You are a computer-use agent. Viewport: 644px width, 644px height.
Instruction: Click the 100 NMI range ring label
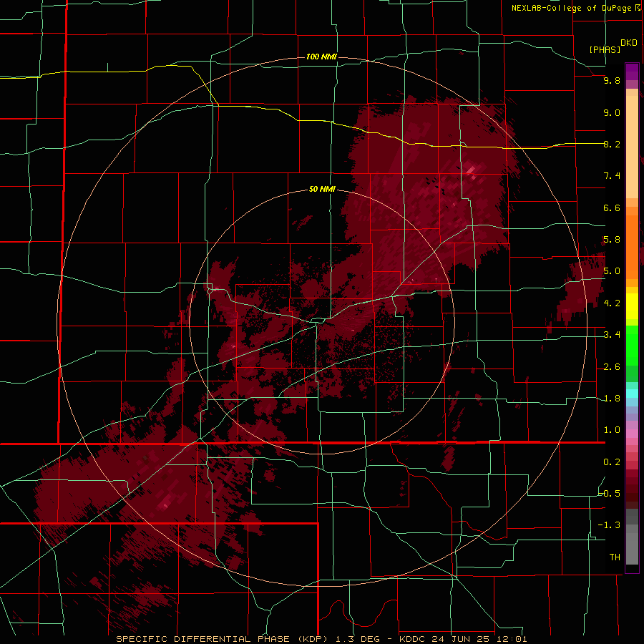[321, 57]
